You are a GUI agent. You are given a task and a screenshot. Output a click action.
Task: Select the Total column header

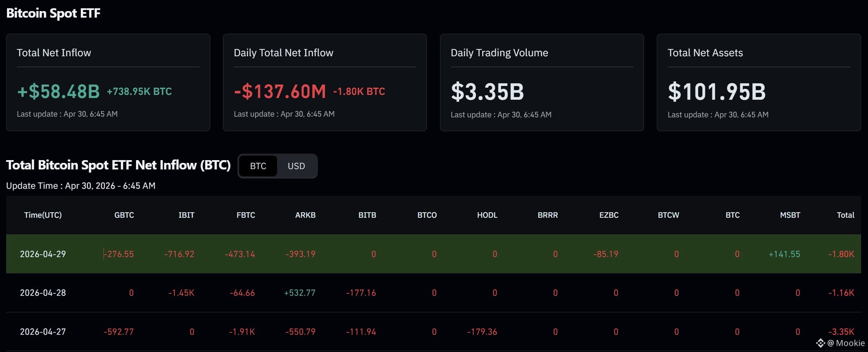846,215
